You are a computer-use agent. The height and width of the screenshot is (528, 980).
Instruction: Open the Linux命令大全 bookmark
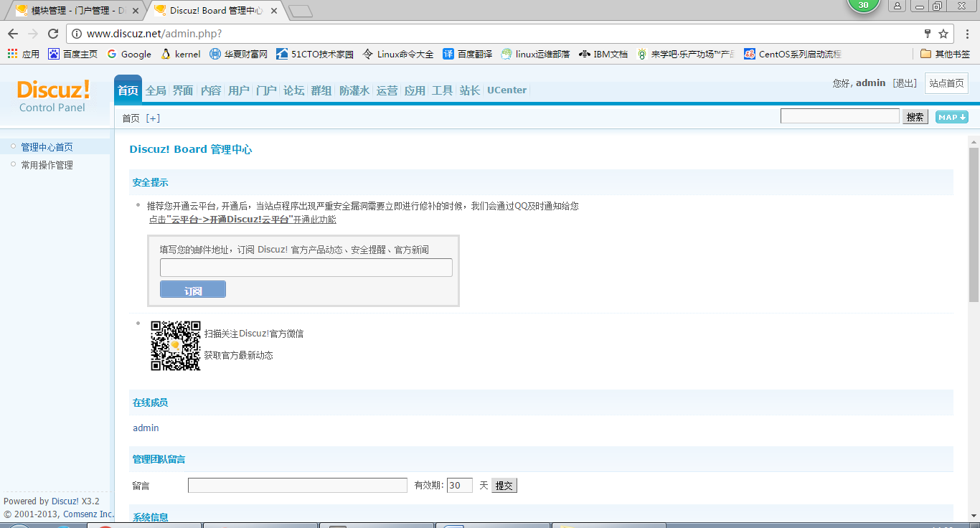(x=398, y=54)
